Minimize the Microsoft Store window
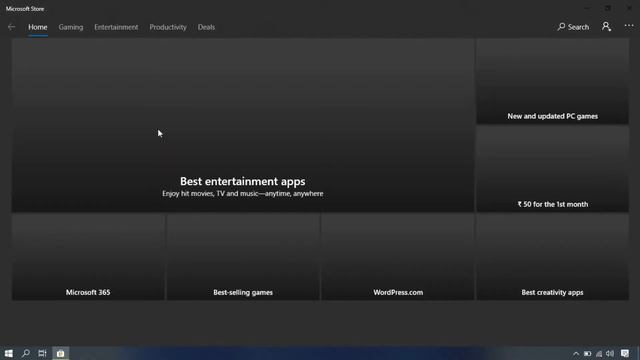The height and width of the screenshot is (360, 640). 587,8
